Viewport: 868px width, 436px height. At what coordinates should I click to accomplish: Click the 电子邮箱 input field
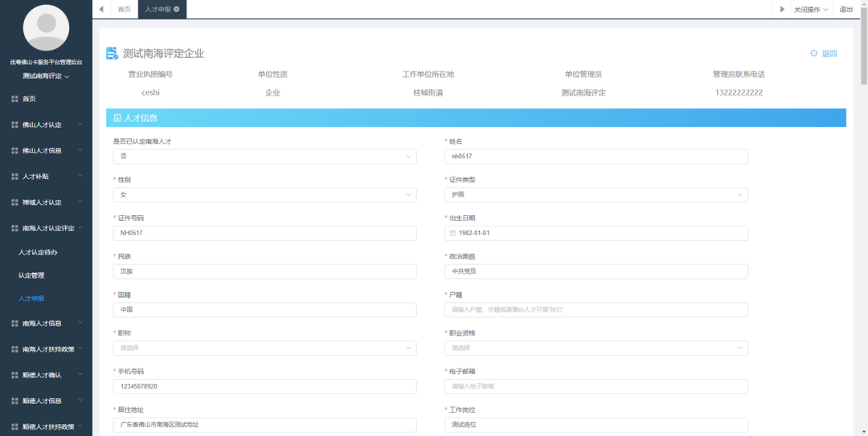[596, 386]
